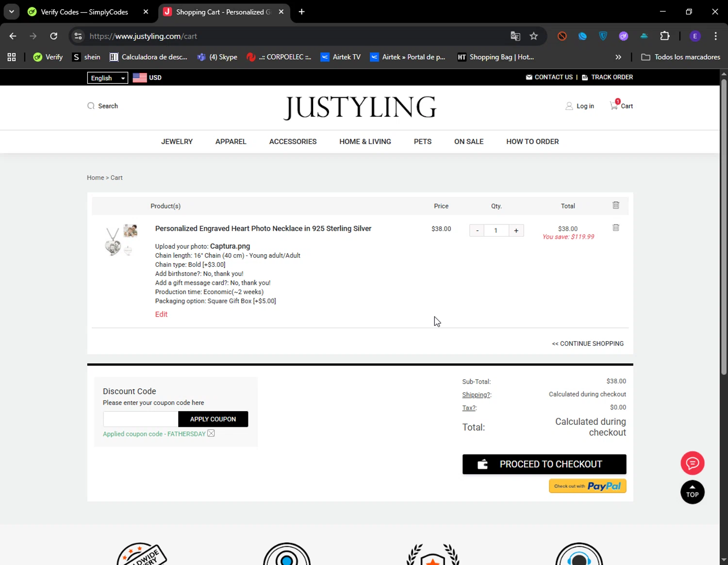This screenshot has height=565, width=728.
Task: Click the coupon code input field
Action: pos(141,419)
